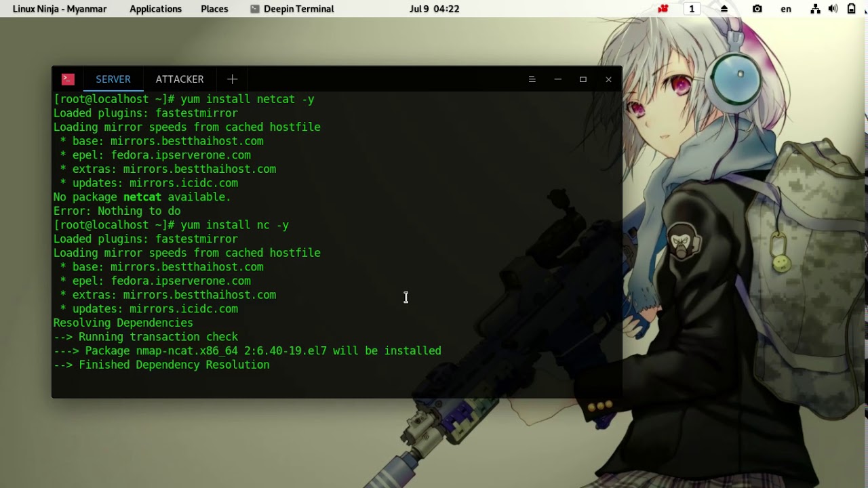Image resolution: width=868 pixels, height=488 pixels.
Task: Minimize the Deepin Terminal window
Action: pyautogui.click(x=557, y=79)
